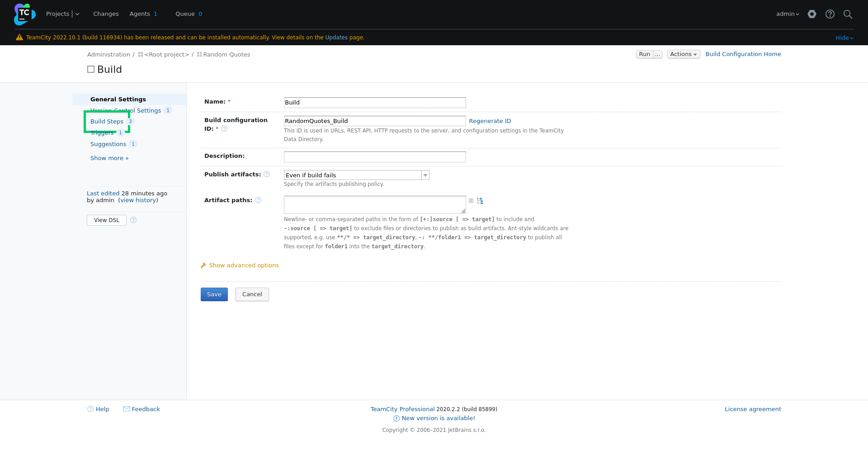The width and height of the screenshot is (868, 450).
Task: Click into the Description input field
Action: (375, 157)
